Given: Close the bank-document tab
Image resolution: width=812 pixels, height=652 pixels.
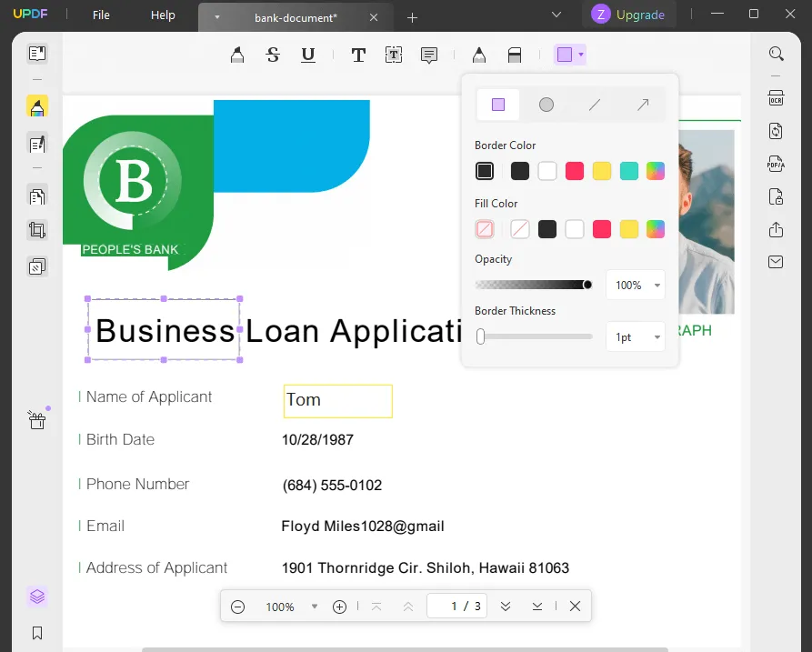Looking at the screenshot, I should [374, 17].
